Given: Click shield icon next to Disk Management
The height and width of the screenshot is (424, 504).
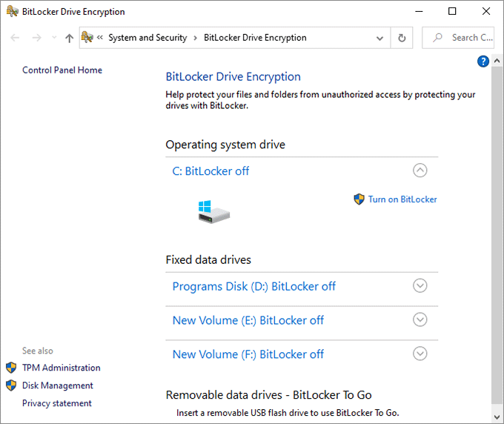Looking at the screenshot, I should (11, 385).
